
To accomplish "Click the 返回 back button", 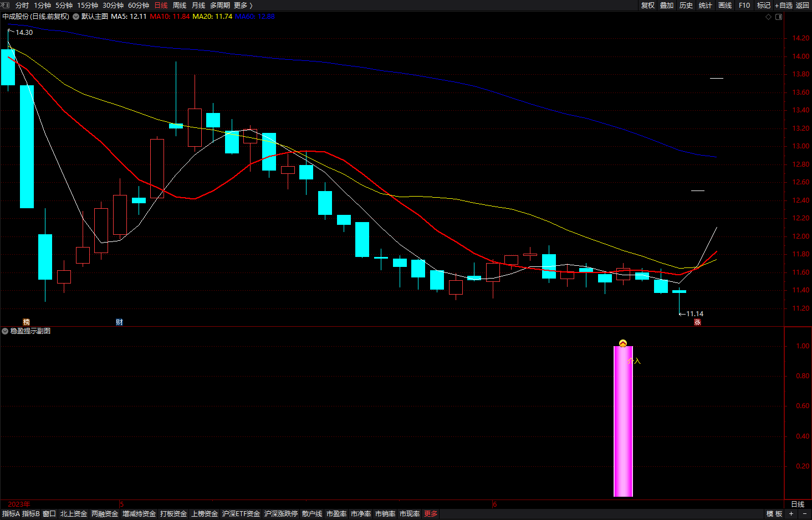I will point(803,6).
